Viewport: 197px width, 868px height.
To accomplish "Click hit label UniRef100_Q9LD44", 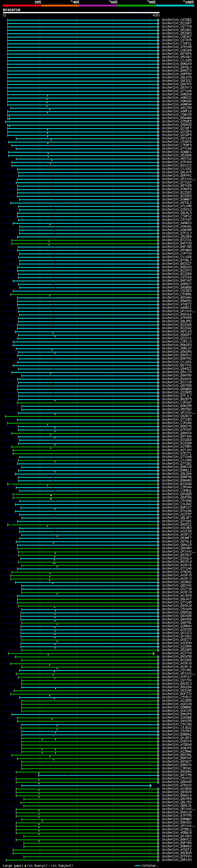I will [177, 474].
